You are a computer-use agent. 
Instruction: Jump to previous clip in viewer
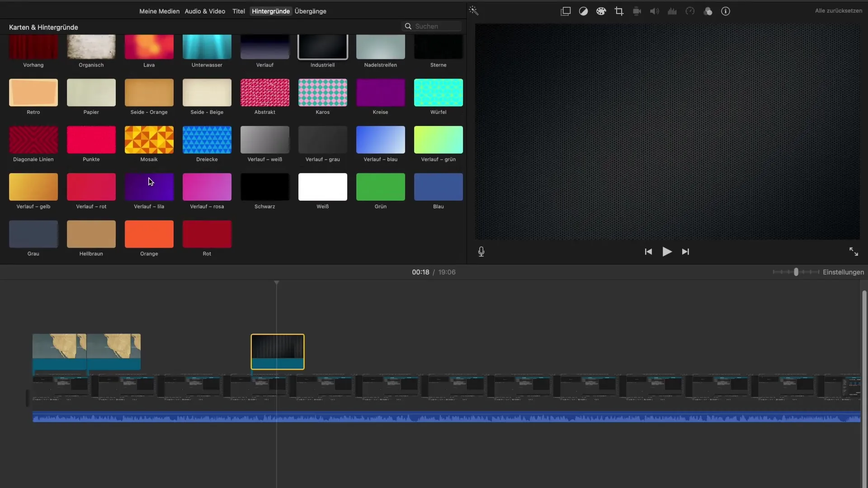click(x=648, y=252)
